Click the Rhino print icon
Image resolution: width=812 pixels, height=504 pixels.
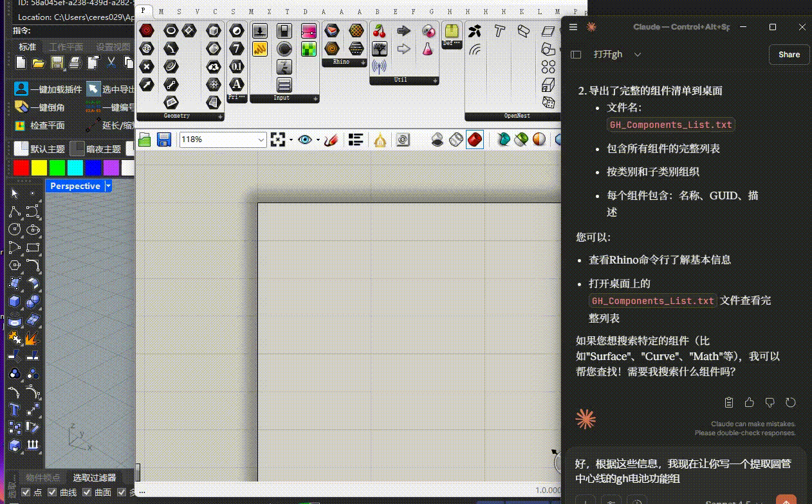coord(75,62)
